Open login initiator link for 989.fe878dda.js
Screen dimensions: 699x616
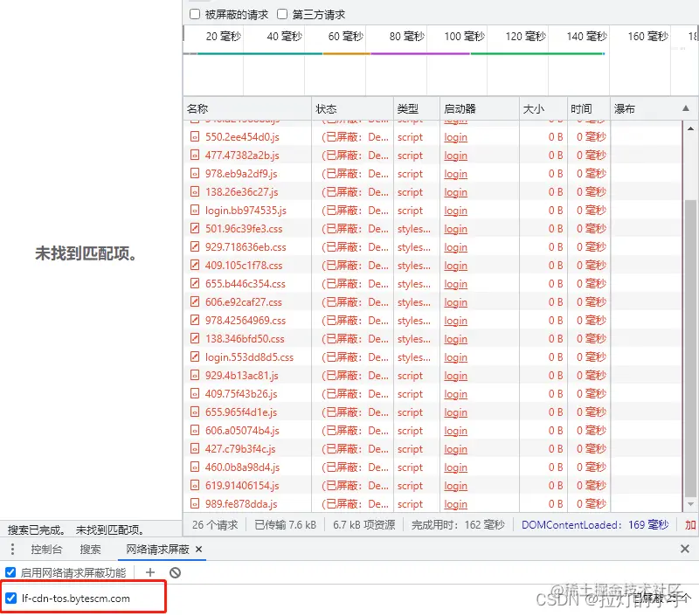pos(455,504)
